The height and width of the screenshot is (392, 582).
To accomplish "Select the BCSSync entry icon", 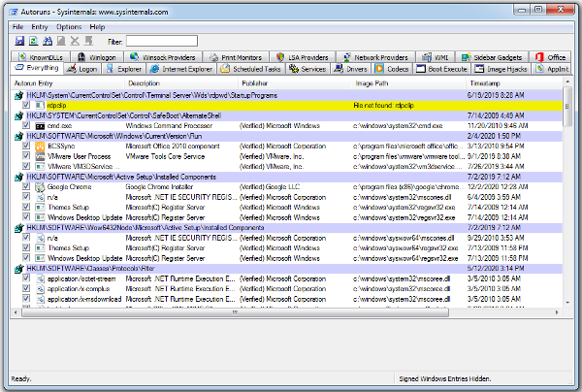I will tap(39, 147).
